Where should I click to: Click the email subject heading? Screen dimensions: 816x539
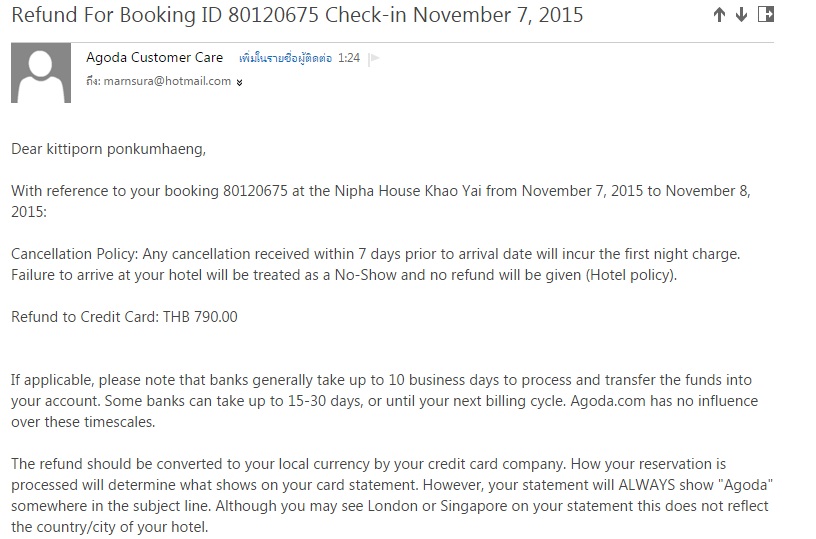(x=297, y=16)
